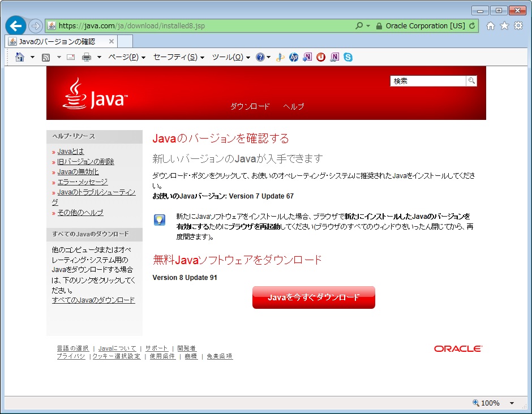Open the IE settings gear icon
This screenshot has width=532, height=414.
click(x=518, y=26)
